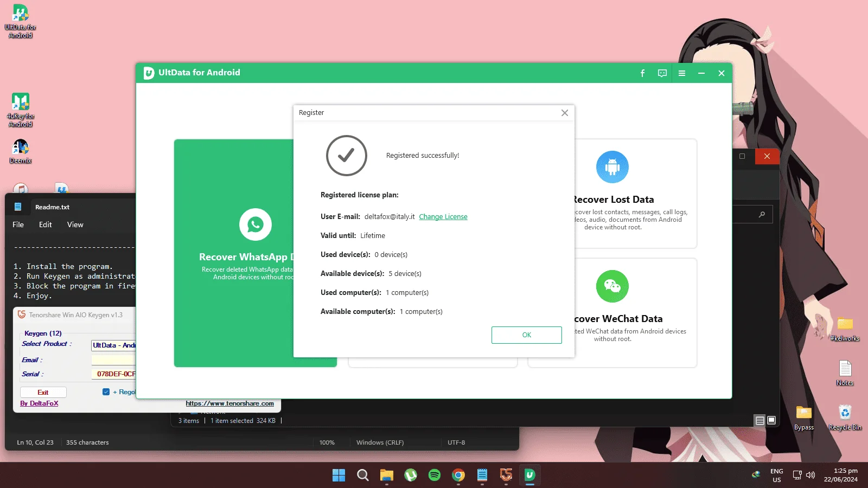Screen dimensions: 868x488
Task: Click the search icon in the File Explorer window
Action: coord(762,215)
